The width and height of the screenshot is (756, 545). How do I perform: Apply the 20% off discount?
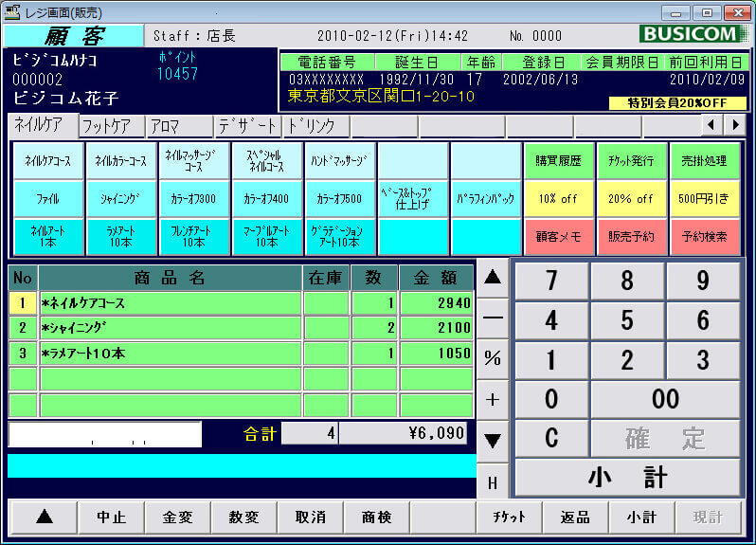point(631,199)
